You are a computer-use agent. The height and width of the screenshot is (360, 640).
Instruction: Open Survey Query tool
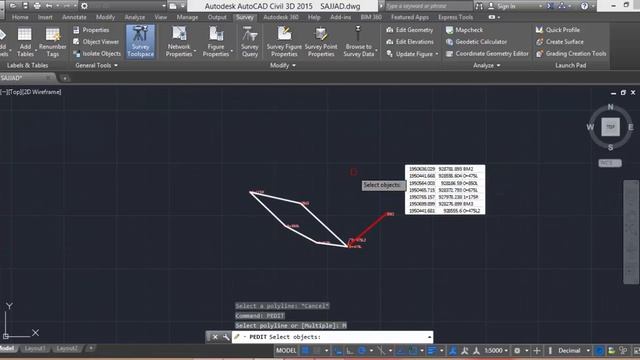(249, 42)
